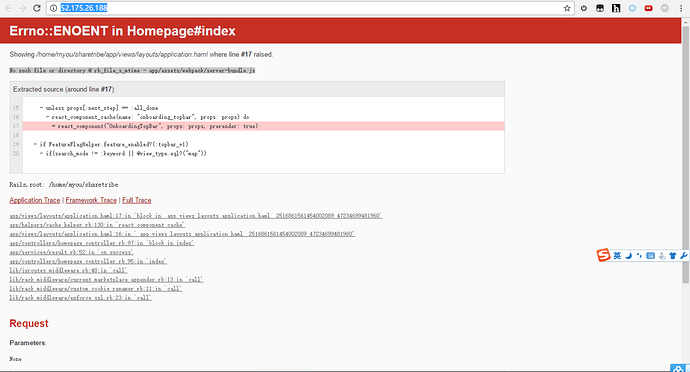Click the 'Showing /home/myou/sharetribe/app/views/layouts/application.haml' line
The image size is (690, 372).
(x=141, y=55)
